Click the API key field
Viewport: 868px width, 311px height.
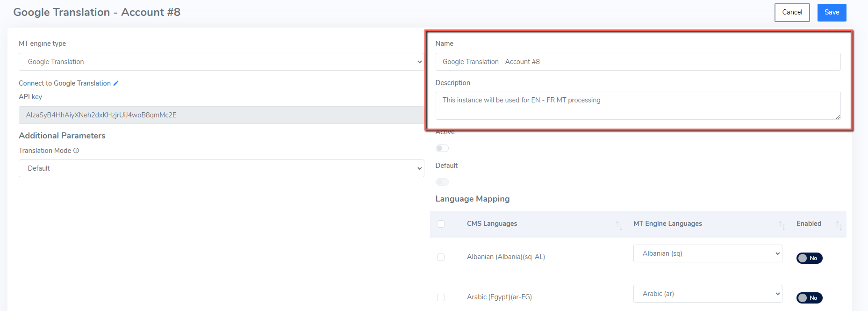(221, 115)
